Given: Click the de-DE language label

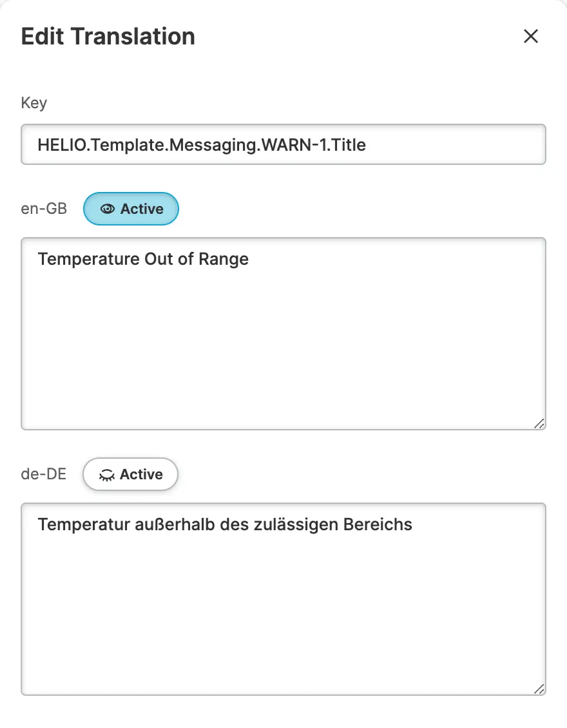Looking at the screenshot, I should pos(44,475).
